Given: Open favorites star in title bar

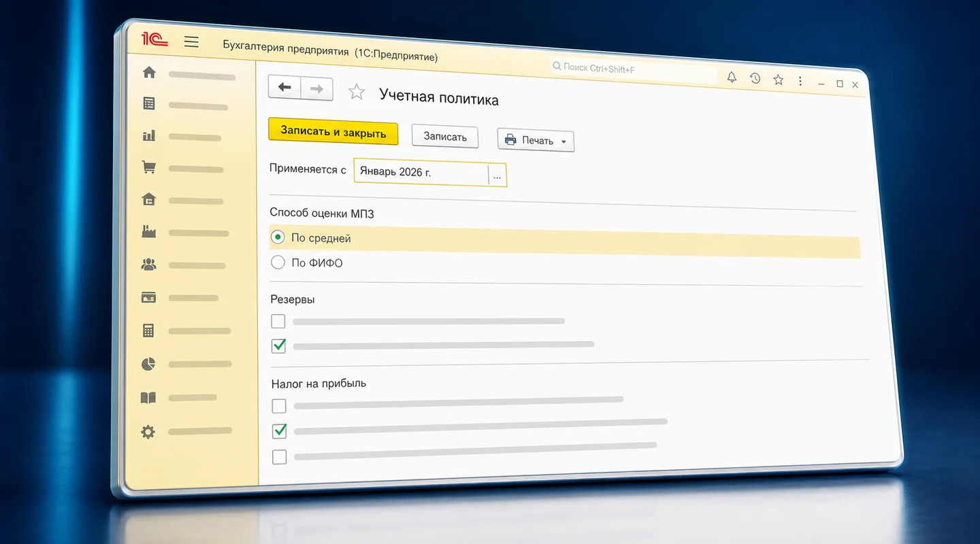Looking at the screenshot, I should [779, 80].
